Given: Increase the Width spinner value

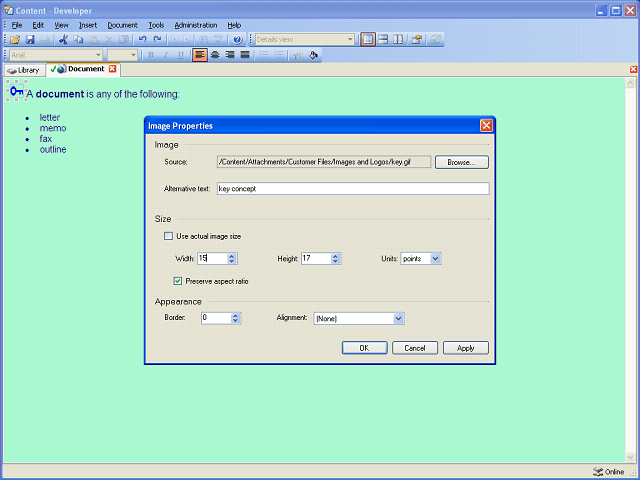Looking at the screenshot, I should tap(232, 256).
